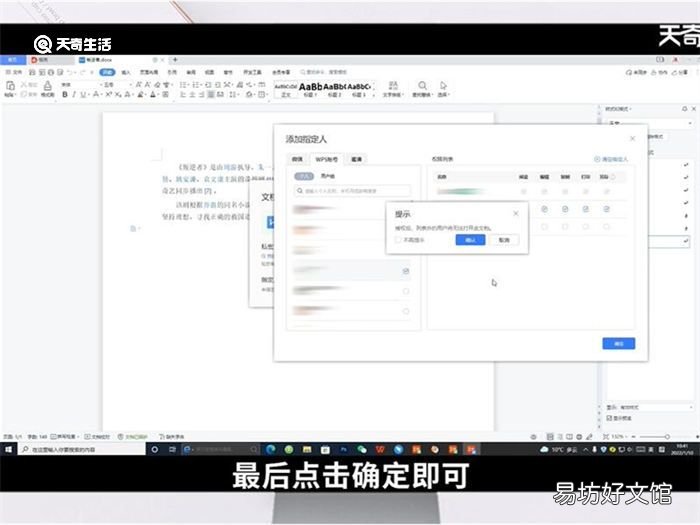The width and height of the screenshot is (700, 525).
Task: Toggle the show-preview checkbox in right panel
Action: coord(609,418)
